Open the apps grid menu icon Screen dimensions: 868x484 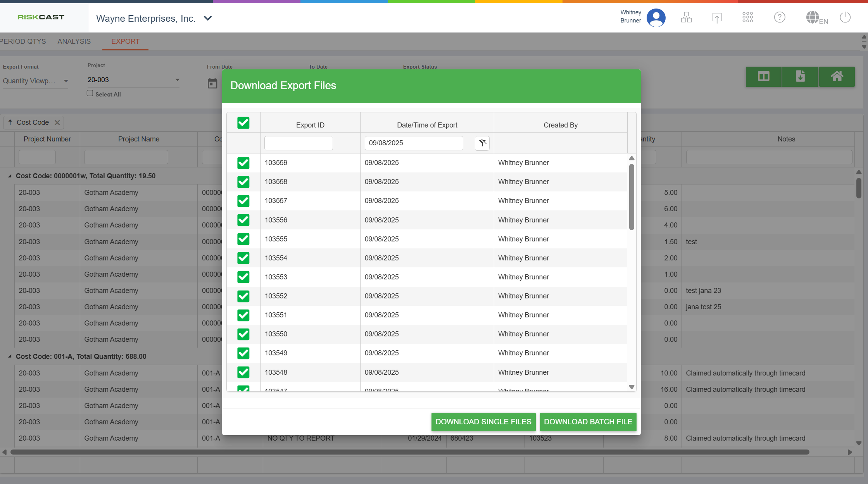point(747,17)
